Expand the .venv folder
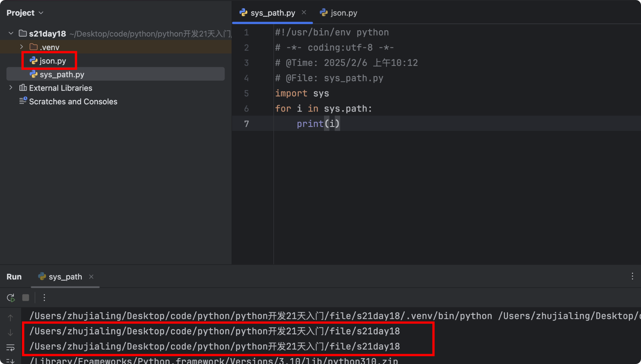 [22, 47]
